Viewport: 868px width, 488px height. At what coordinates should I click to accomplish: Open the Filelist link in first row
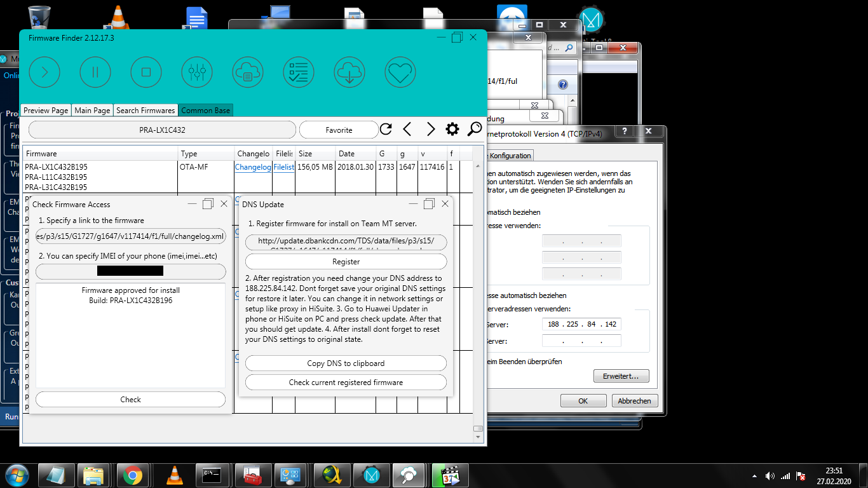[x=284, y=167]
